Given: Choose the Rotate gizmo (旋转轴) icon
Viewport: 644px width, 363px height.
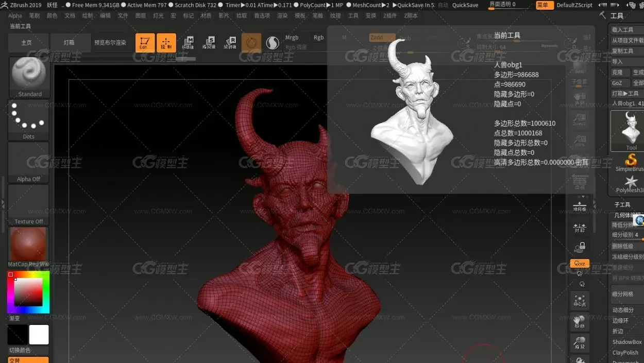Looking at the screenshot, I should (x=230, y=43).
